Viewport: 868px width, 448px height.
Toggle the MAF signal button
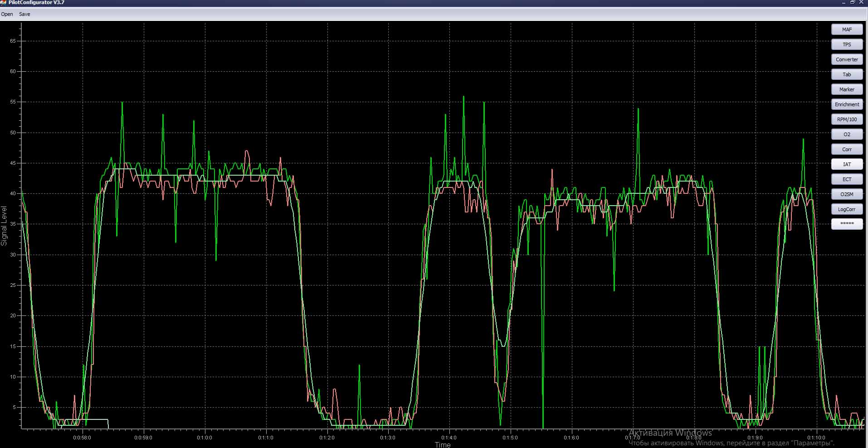tap(847, 30)
